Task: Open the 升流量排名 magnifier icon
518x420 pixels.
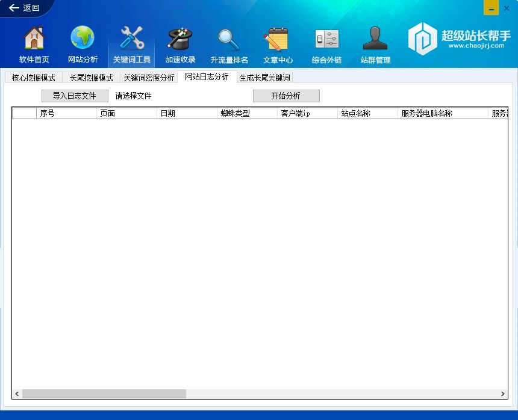Action: click(229, 39)
